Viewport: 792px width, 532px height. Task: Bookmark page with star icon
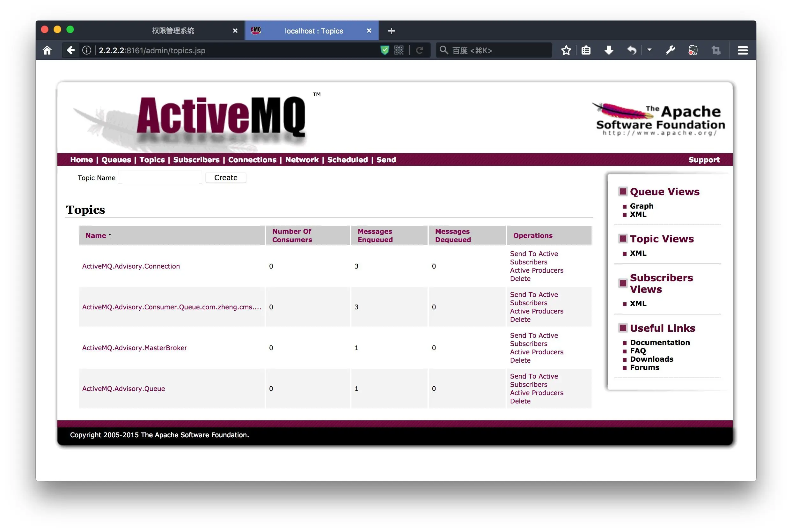(x=566, y=51)
